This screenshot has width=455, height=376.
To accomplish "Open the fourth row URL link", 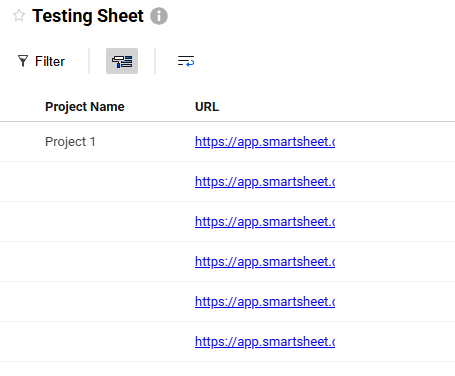I will [x=265, y=262].
